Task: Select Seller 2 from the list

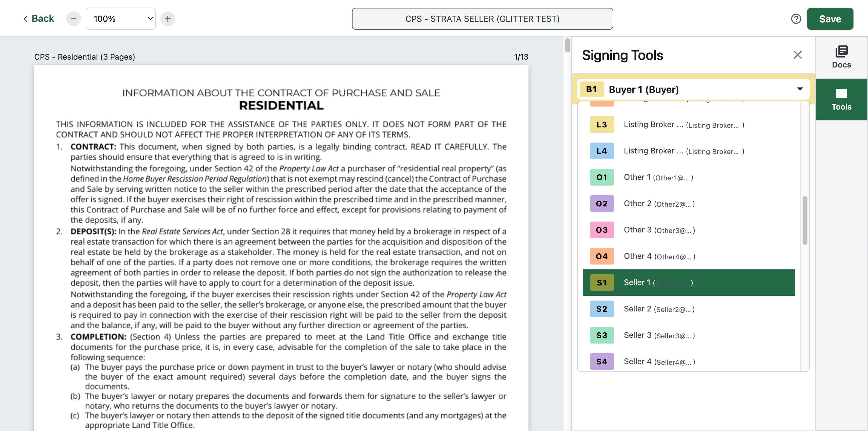Action: (x=689, y=309)
